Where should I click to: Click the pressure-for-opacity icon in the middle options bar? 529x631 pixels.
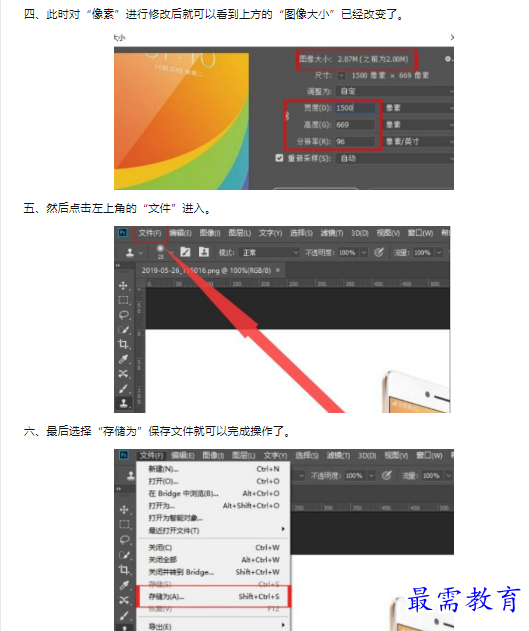point(379,252)
